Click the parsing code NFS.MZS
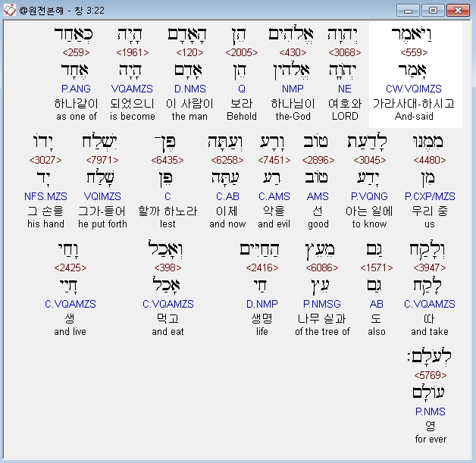 point(45,196)
